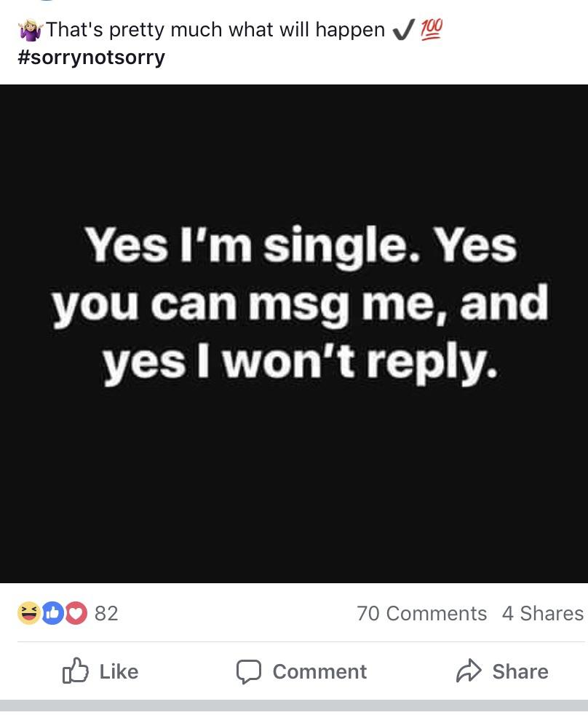Click the red heart reaction icon

click(76, 614)
